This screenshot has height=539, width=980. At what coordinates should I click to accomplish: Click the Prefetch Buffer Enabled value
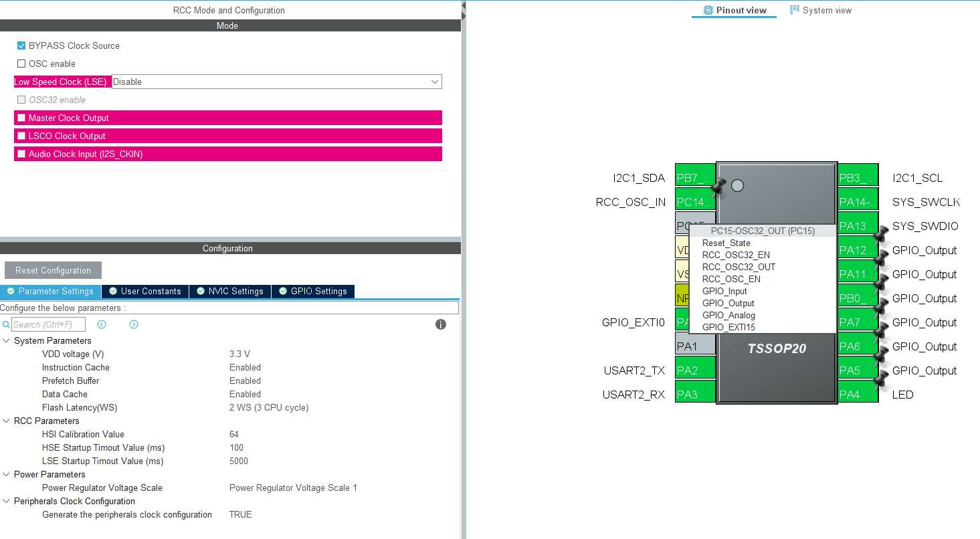click(245, 381)
